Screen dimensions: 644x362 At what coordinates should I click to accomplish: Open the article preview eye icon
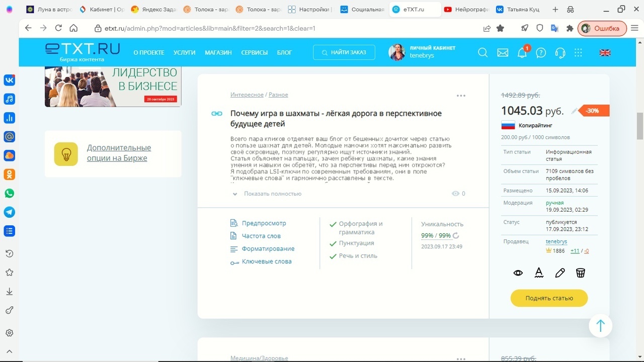click(x=518, y=273)
